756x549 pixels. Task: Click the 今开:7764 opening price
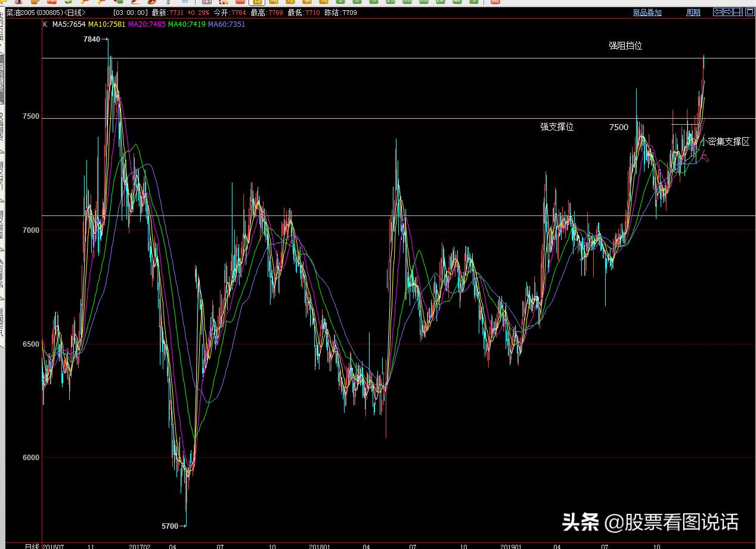tap(230, 13)
